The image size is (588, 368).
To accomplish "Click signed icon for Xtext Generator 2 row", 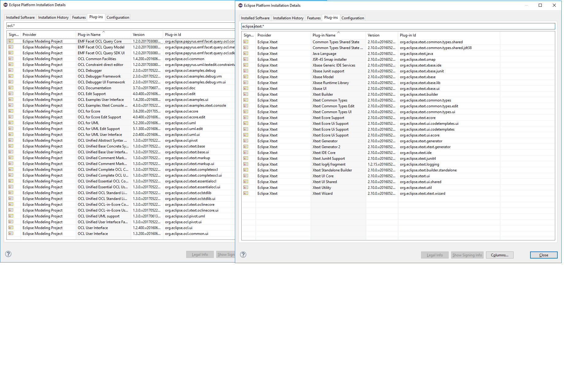I will [246, 147].
